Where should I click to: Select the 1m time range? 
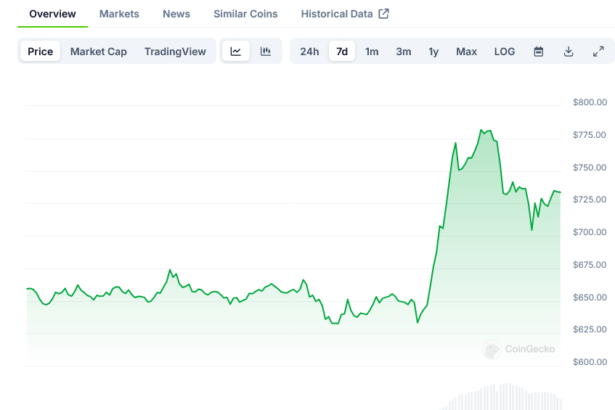tap(372, 51)
